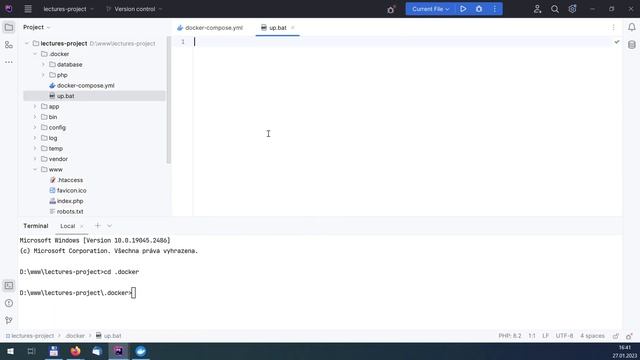The height and width of the screenshot is (360, 640).
Task: Toggle read-only lock icon in status bar
Action: tap(616, 336)
